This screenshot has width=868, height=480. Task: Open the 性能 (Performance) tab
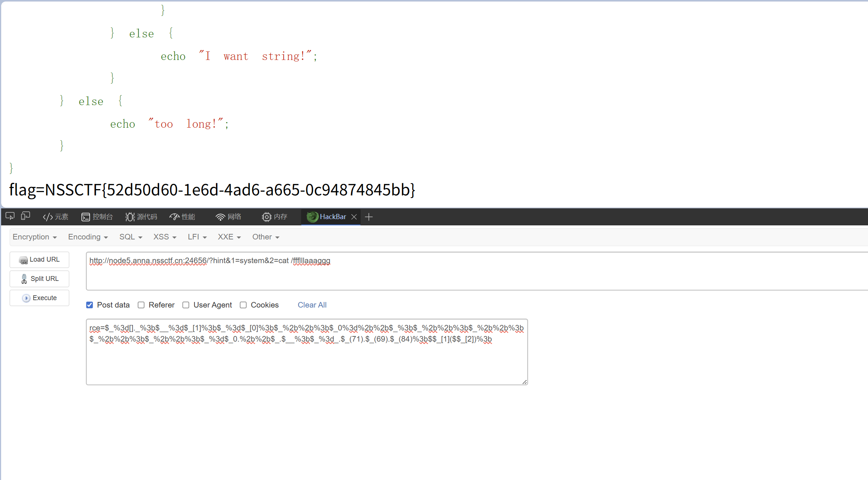pyautogui.click(x=182, y=217)
